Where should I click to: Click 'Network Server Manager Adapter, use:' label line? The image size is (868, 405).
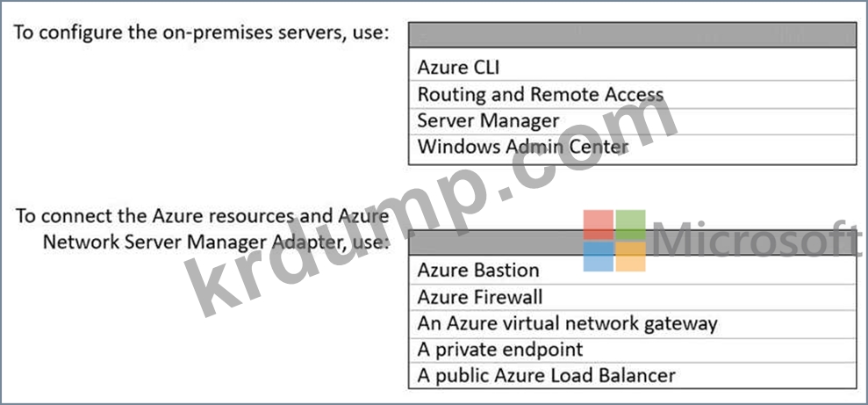pyautogui.click(x=216, y=240)
